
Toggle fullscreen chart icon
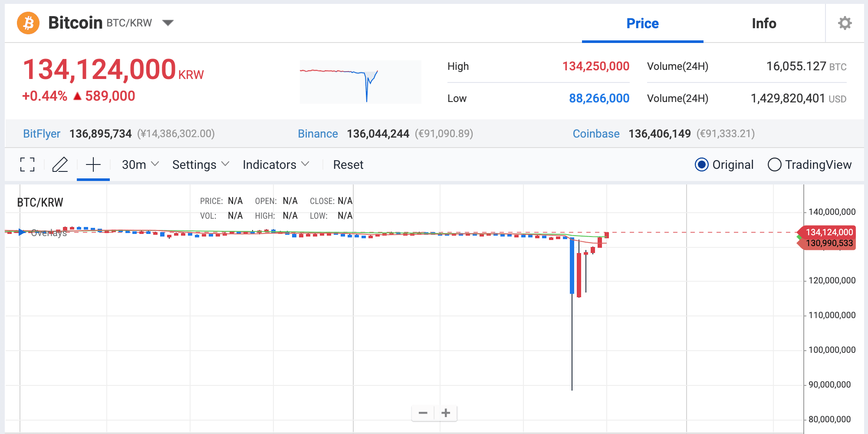click(27, 164)
